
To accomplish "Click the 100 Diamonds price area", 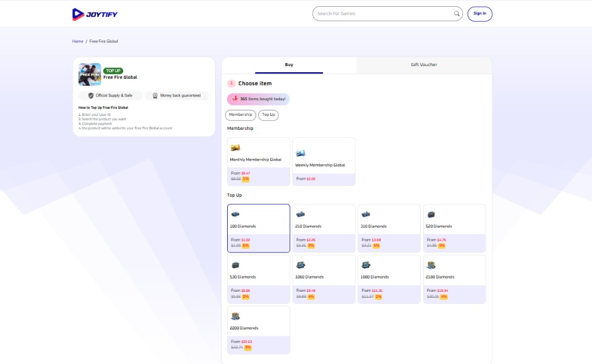I will pos(259,243).
